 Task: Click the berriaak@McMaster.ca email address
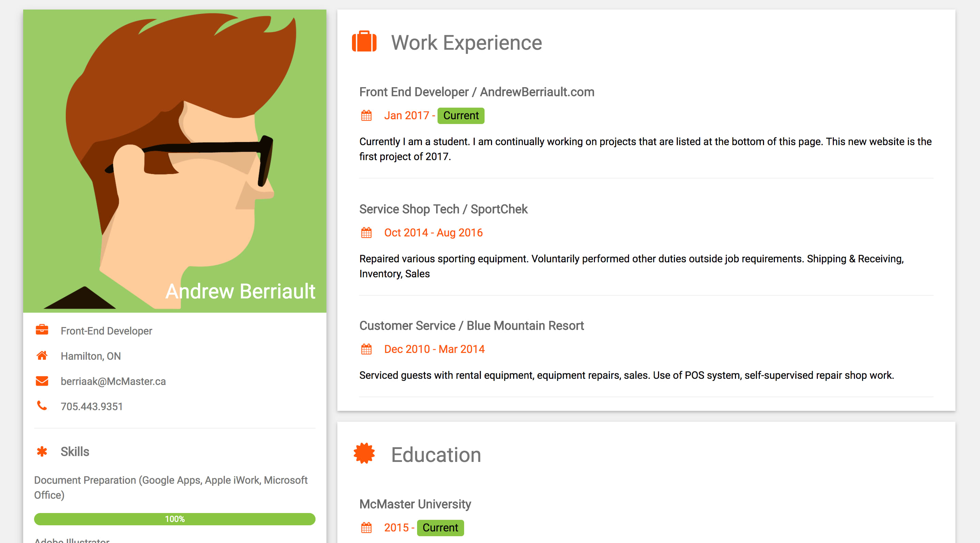113,381
